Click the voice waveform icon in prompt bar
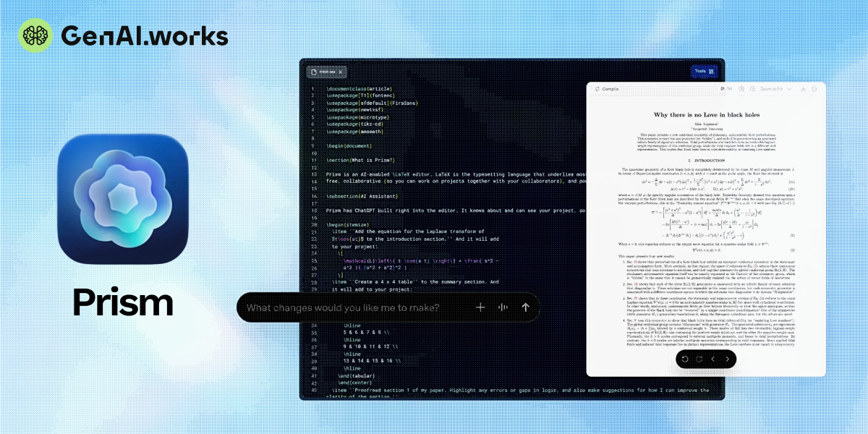Image resolution: width=868 pixels, height=434 pixels. point(503,307)
